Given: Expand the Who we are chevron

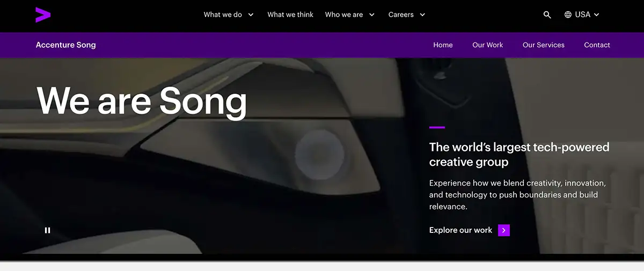Looking at the screenshot, I should 372,15.
